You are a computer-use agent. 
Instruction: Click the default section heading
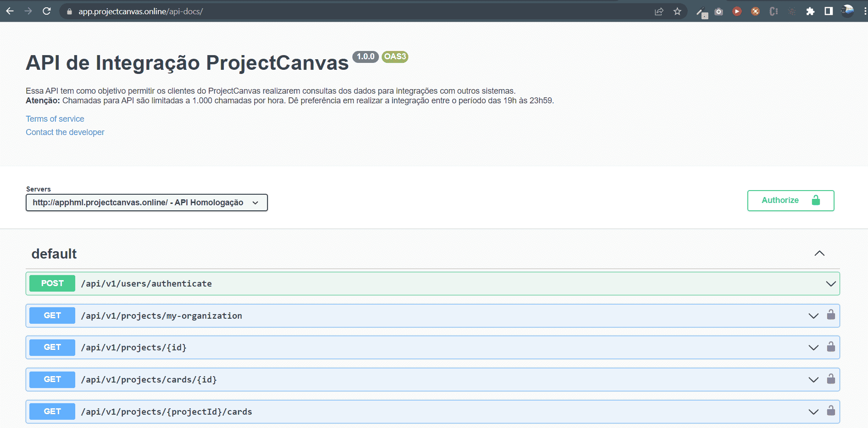54,254
